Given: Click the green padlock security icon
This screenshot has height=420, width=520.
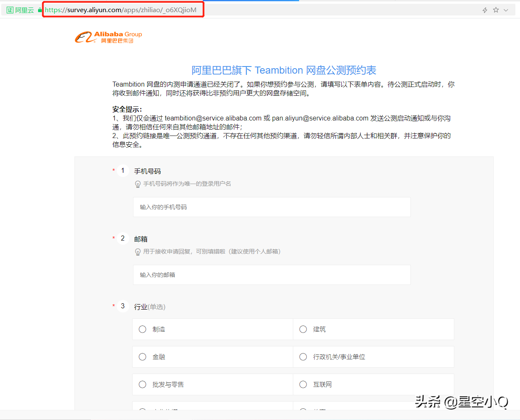Looking at the screenshot, I should click(40, 10).
